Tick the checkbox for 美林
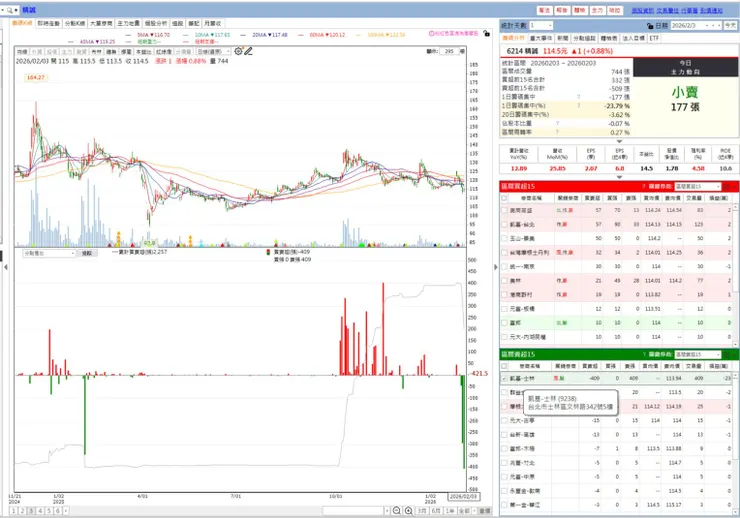This screenshot has width=740, height=518. click(505, 281)
